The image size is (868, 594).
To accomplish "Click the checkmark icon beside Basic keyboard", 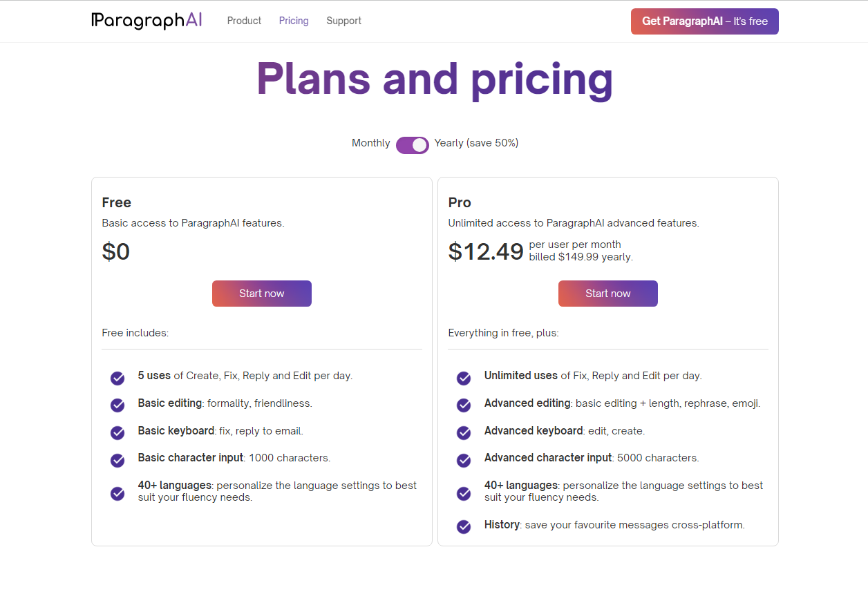I will click(117, 432).
